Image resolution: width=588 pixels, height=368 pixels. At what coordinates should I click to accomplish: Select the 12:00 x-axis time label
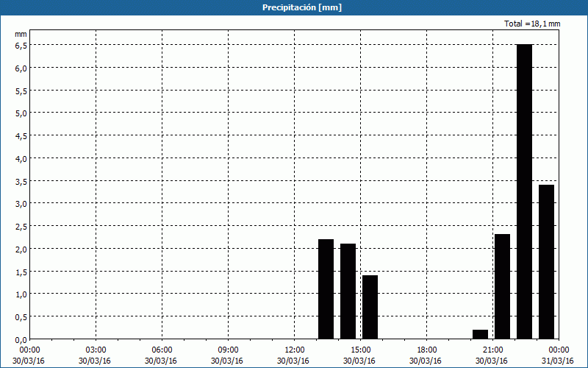[x=295, y=350]
